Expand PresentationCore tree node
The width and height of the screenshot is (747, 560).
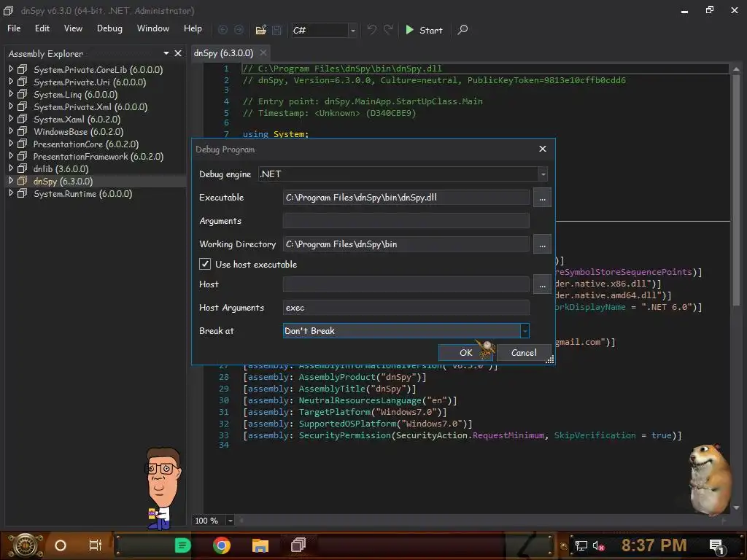tap(11, 144)
